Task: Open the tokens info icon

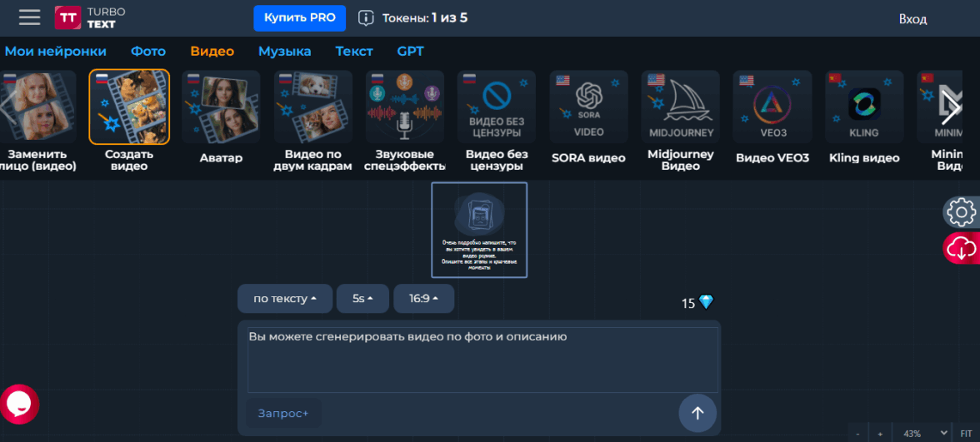Action: click(x=366, y=18)
